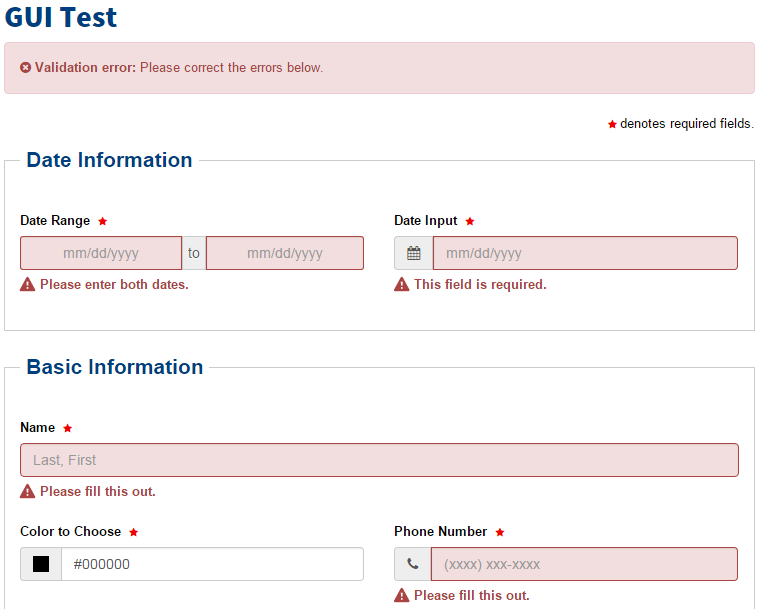Click the calendar icon beside Date Input
This screenshot has width=759, height=609.
[x=413, y=253]
